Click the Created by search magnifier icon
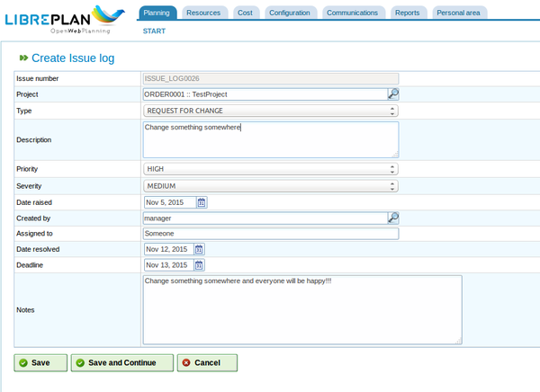The height and width of the screenshot is (392, 540). click(393, 218)
